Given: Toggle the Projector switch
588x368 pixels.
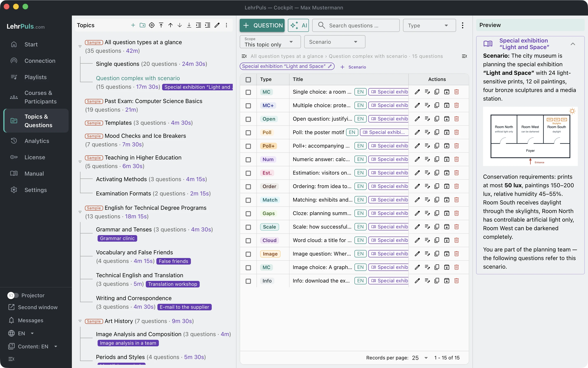Looking at the screenshot, I should click(13, 295).
